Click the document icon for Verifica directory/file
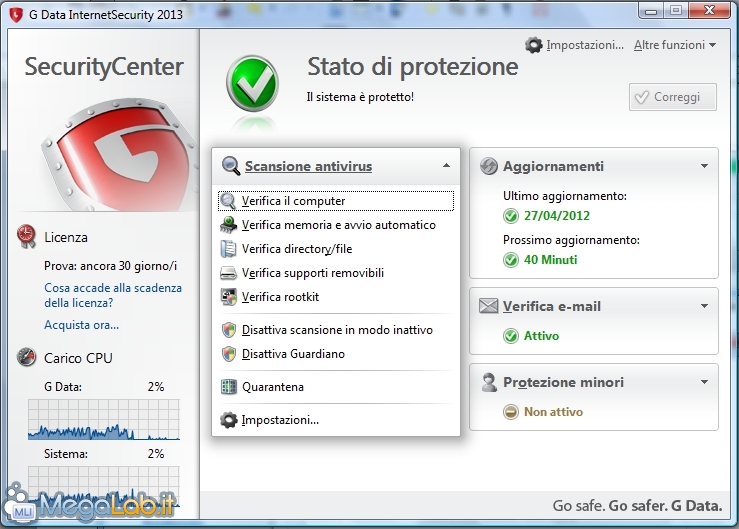This screenshot has height=529, width=739. click(228, 249)
